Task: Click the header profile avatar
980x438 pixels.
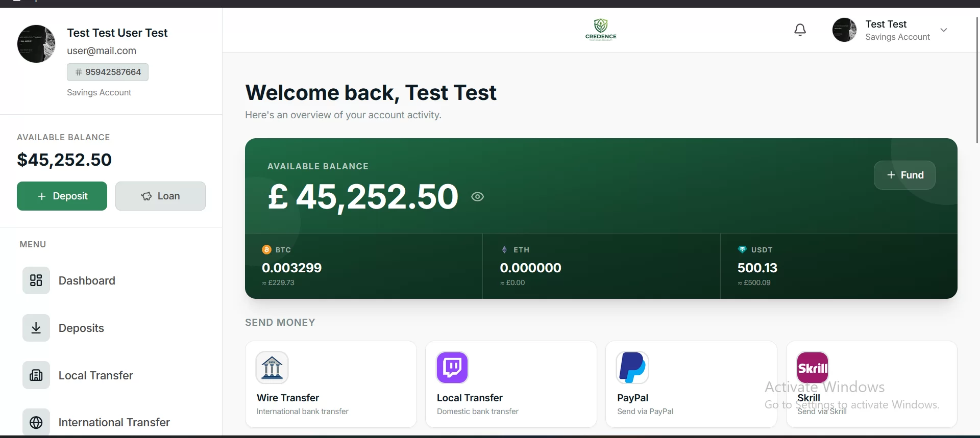Action: pos(844,30)
